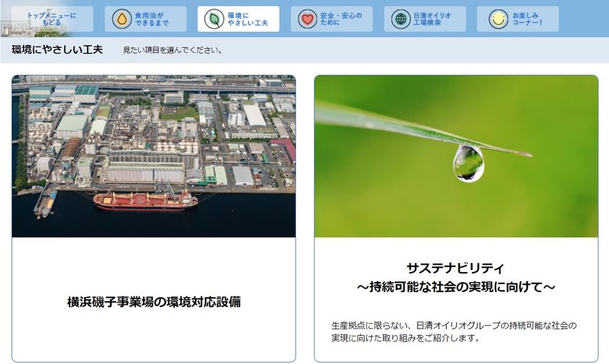The height and width of the screenshot is (364, 609).
Task: Select the 環境にやさしい工夫 tab
Action: pyautogui.click(x=238, y=19)
